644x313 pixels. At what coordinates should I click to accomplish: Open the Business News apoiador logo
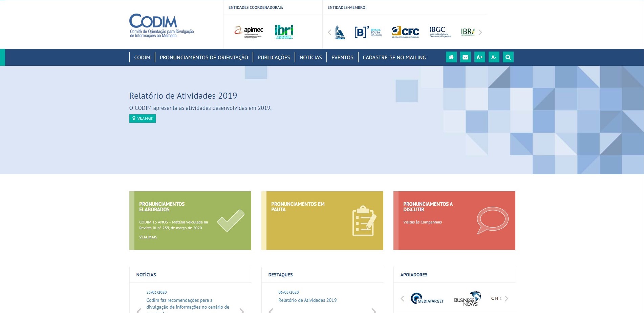[467, 299]
